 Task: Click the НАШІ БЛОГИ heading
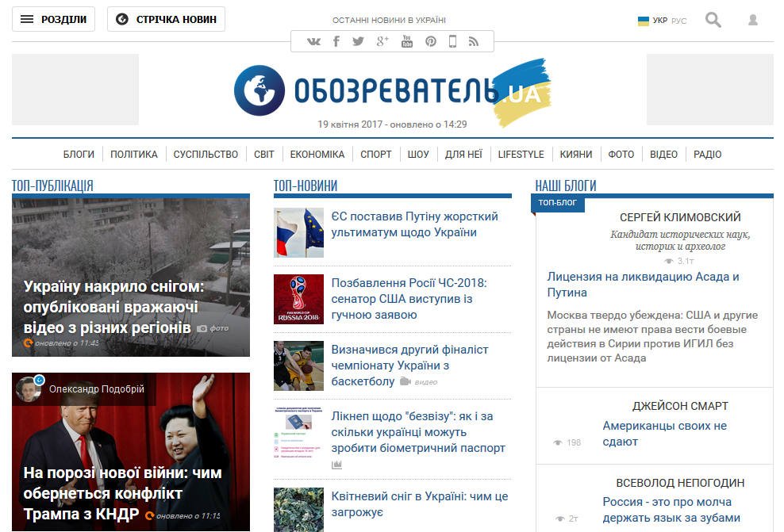(x=566, y=186)
